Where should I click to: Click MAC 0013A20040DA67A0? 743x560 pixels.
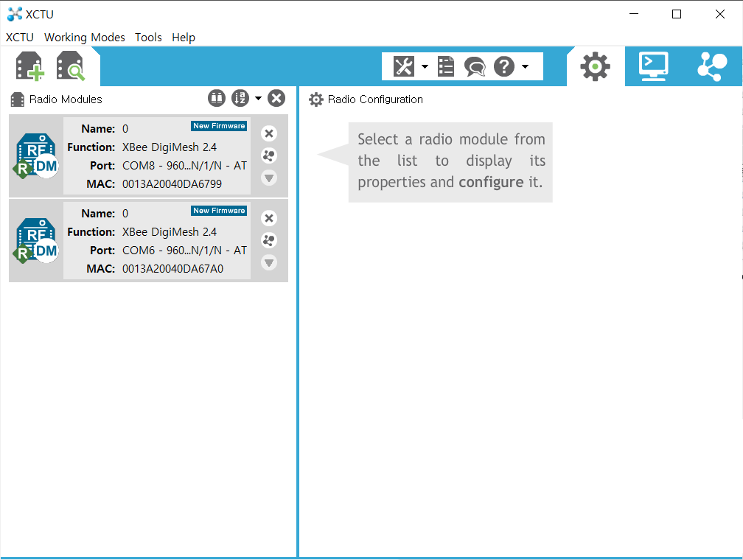tap(173, 269)
